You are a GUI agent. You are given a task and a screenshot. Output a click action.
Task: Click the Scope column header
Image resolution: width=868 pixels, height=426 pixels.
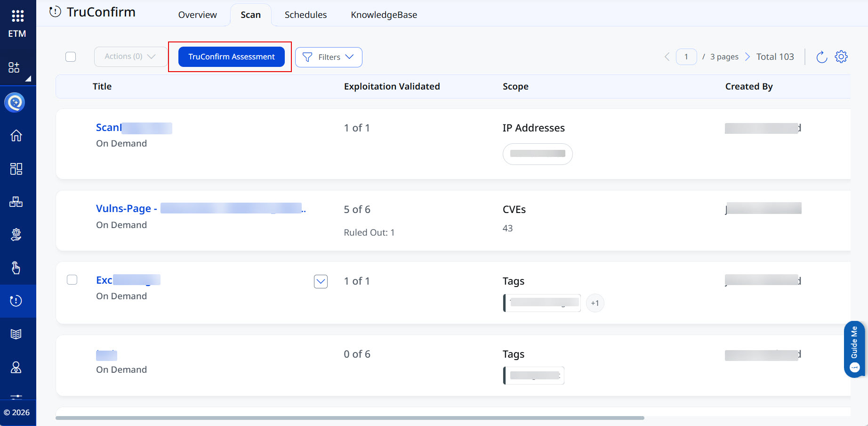[515, 86]
